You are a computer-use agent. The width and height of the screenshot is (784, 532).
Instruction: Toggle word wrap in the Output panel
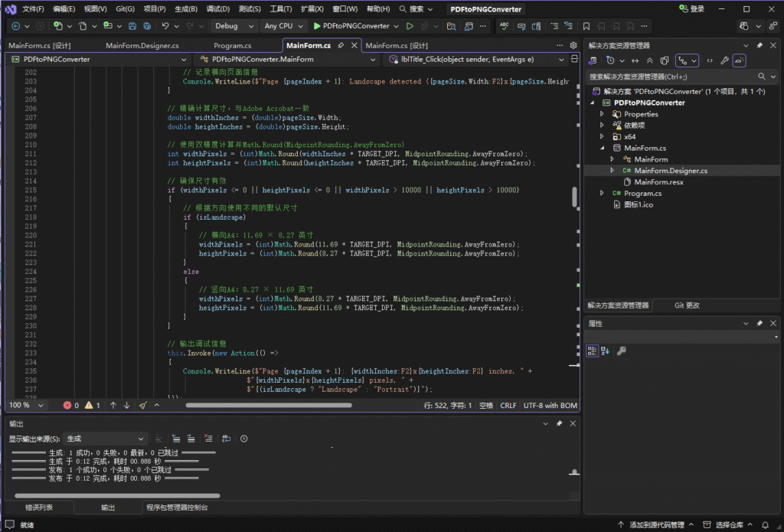click(x=226, y=439)
